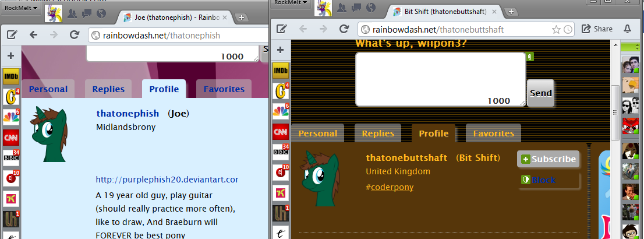Switch to the Personal tab on thatonebuttshaft page
644x239 pixels.
click(317, 133)
